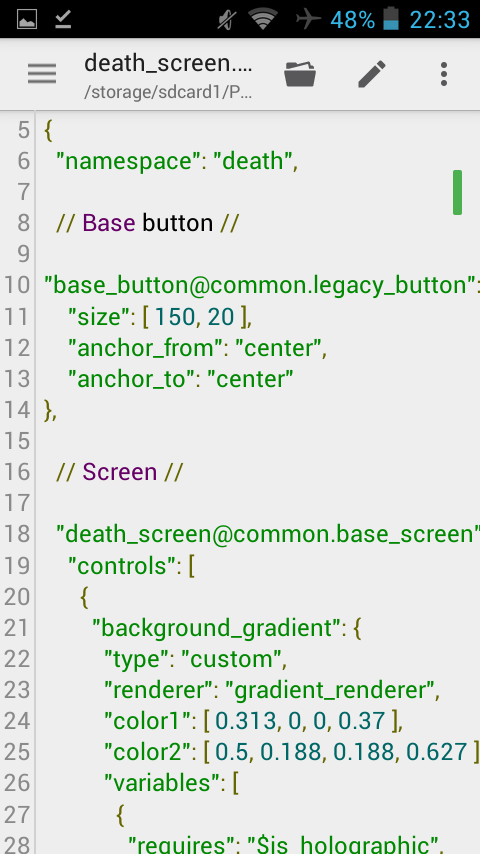The image size is (480, 854).
Task: Tap the Wi-Fi status icon
Action: 263,20
